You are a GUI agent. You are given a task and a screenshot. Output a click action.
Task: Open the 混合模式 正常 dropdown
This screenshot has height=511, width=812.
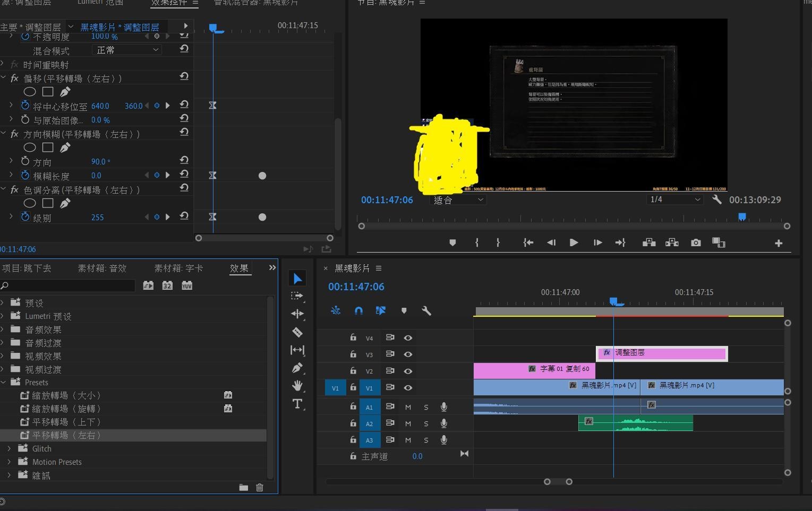pos(127,50)
